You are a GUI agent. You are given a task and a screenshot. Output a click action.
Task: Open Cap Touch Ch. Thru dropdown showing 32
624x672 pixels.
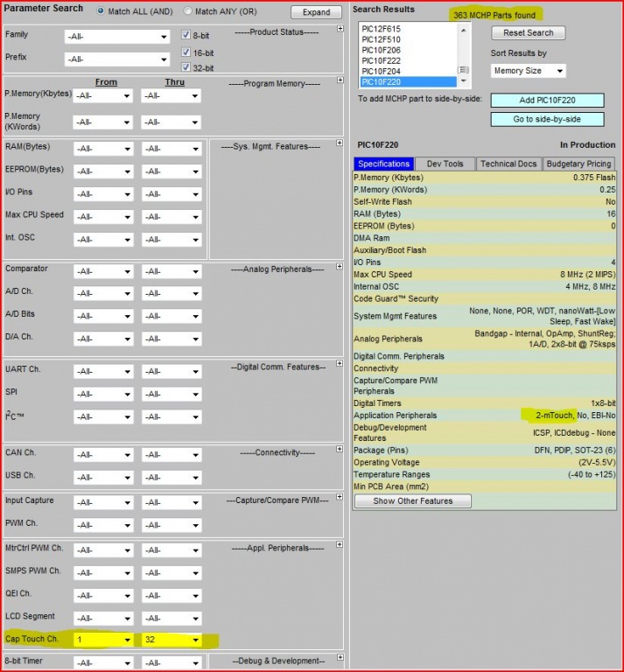pyautogui.click(x=172, y=640)
